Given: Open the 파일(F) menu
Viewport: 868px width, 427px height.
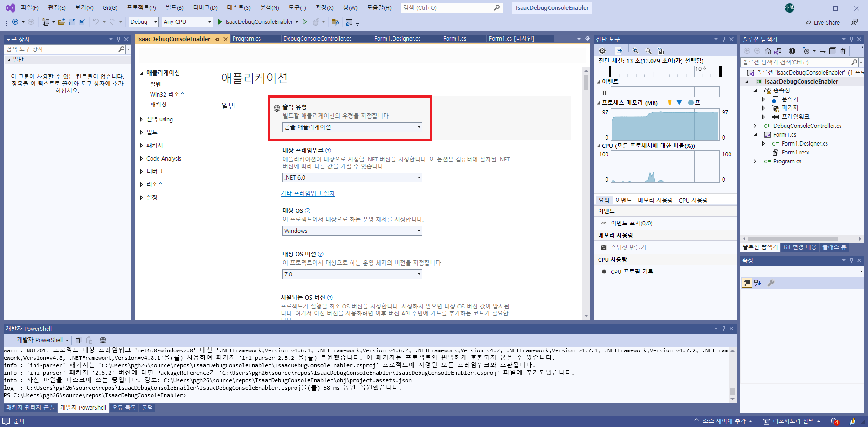Looking at the screenshot, I should 29,8.
